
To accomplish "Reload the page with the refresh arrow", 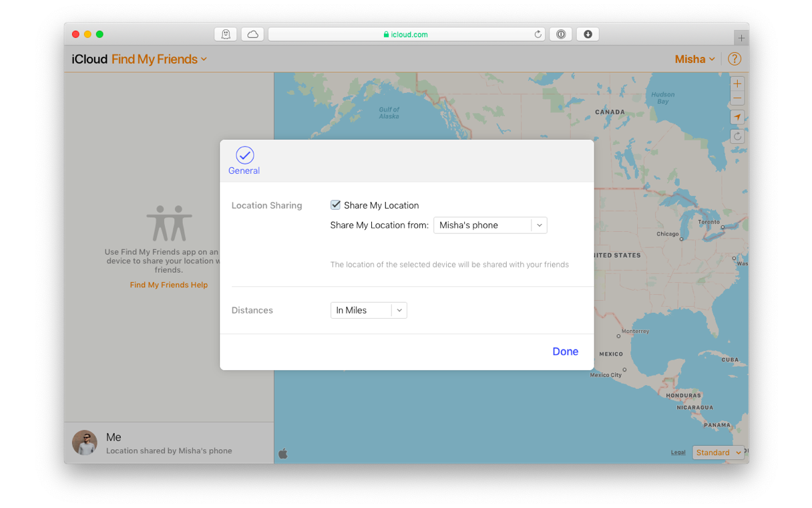I will pos(538,34).
